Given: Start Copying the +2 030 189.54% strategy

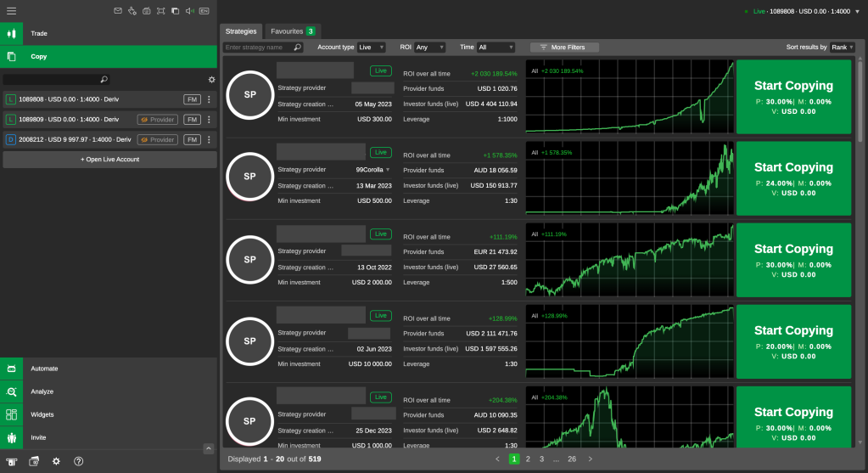Looking at the screenshot, I should (793, 97).
